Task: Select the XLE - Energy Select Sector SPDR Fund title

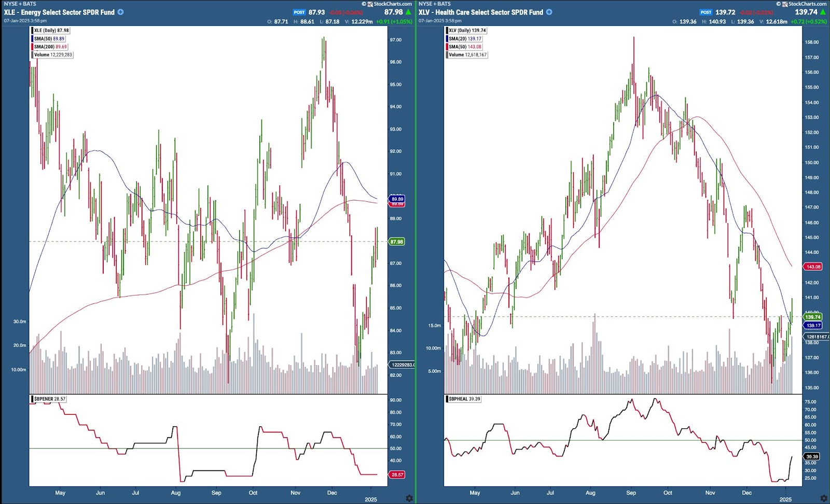Action: click(59, 12)
